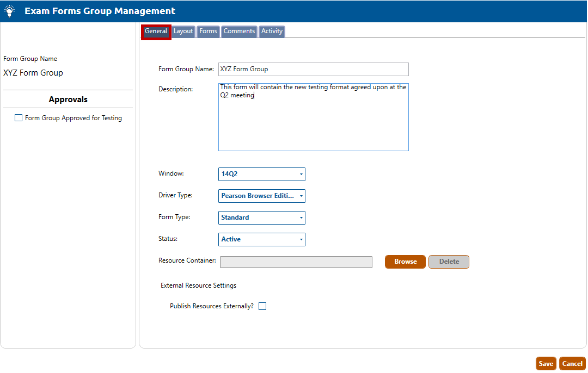Open the General tab
The image size is (588, 373).
click(156, 32)
